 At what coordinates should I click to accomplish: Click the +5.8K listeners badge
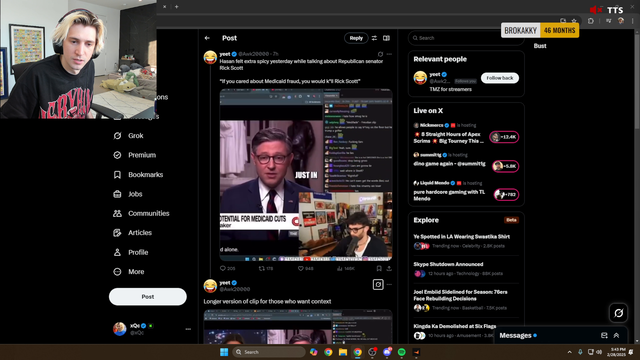pyautogui.click(x=506, y=166)
